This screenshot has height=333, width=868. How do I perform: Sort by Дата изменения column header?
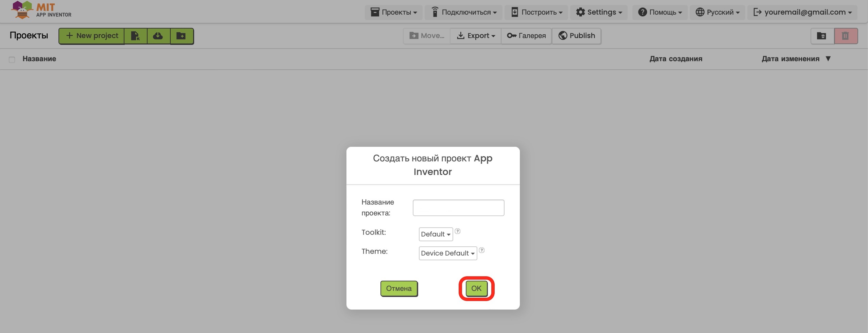[790, 59]
